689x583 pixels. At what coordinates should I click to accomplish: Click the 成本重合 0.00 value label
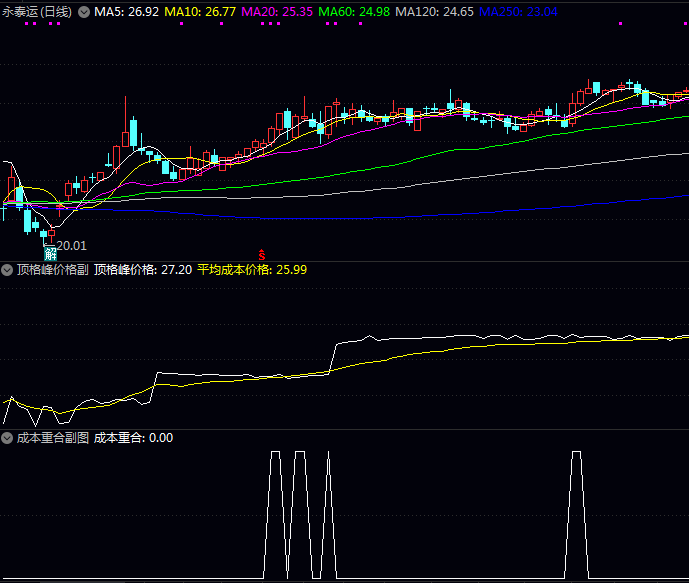coord(133,437)
